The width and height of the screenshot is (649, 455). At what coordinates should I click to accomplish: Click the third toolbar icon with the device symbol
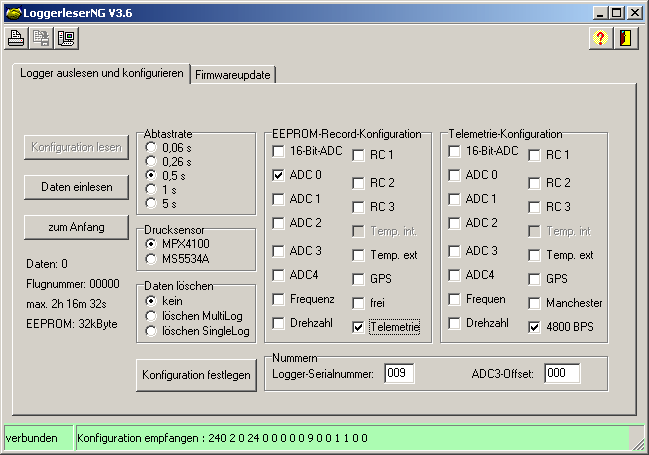click(66, 39)
